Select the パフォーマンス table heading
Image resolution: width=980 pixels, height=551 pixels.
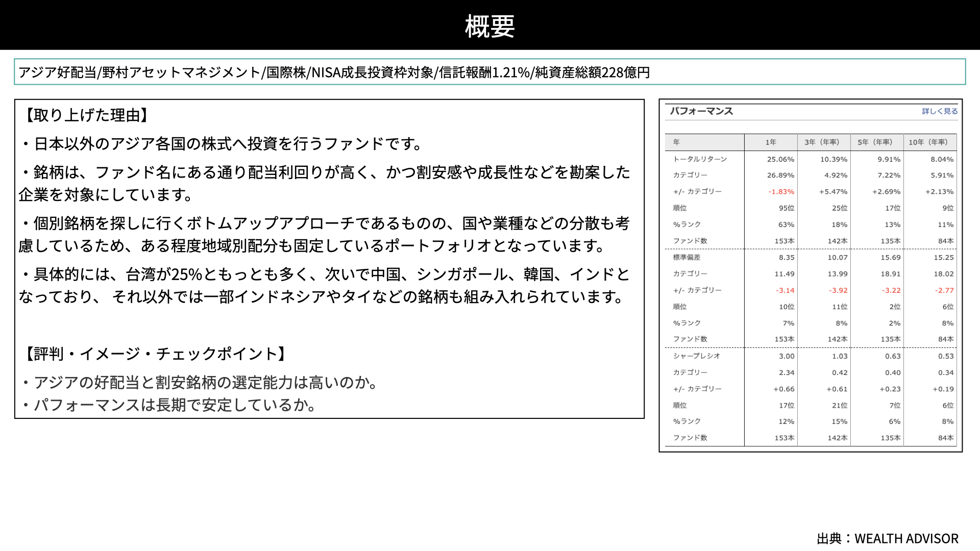point(701,111)
